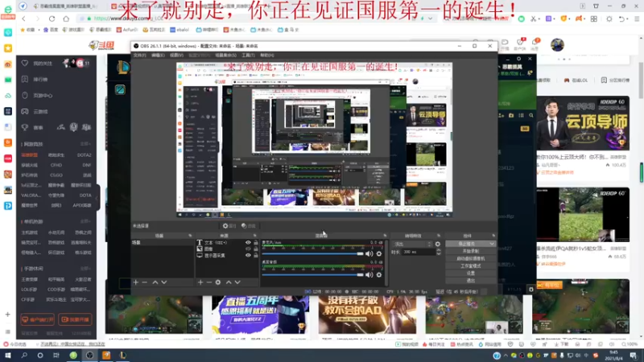Open transition properties gear next to 淡出
Viewport: 644px width, 362px height.
pos(438,245)
